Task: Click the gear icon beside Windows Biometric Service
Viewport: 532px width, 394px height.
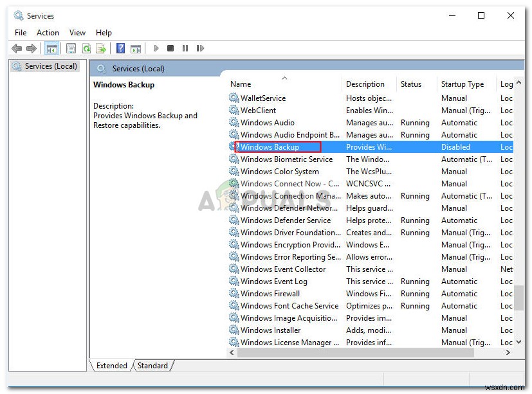Action: point(234,159)
